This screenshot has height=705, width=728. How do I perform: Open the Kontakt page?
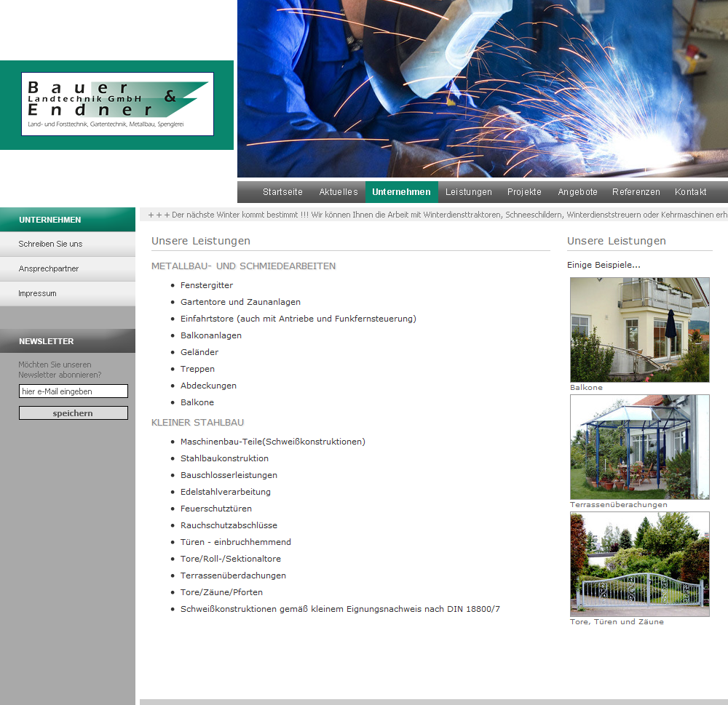[x=690, y=192]
